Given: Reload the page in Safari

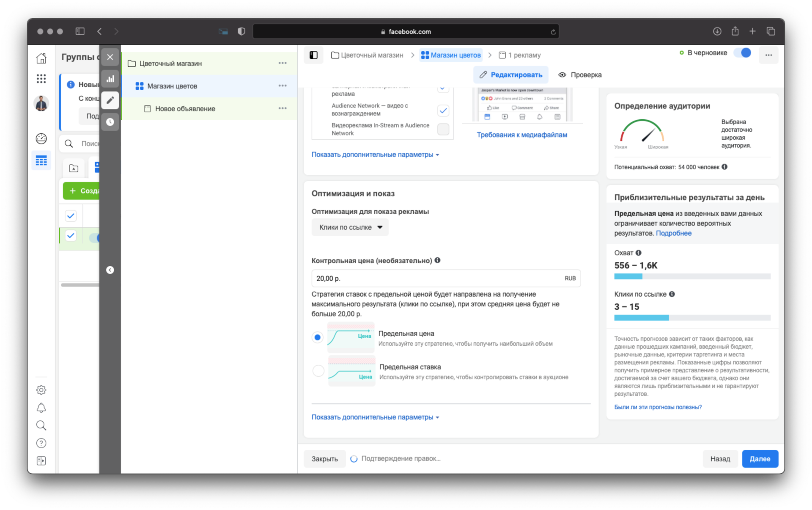Looking at the screenshot, I should pyautogui.click(x=553, y=31).
